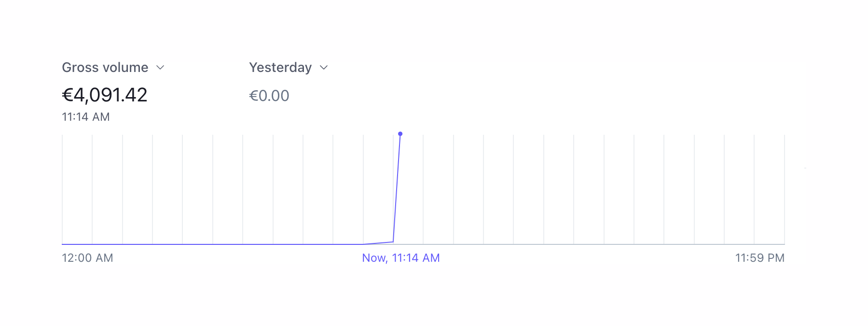This screenshot has height=326, width=868.
Task: Click the Yesterday comparison label
Action: point(280,68)
